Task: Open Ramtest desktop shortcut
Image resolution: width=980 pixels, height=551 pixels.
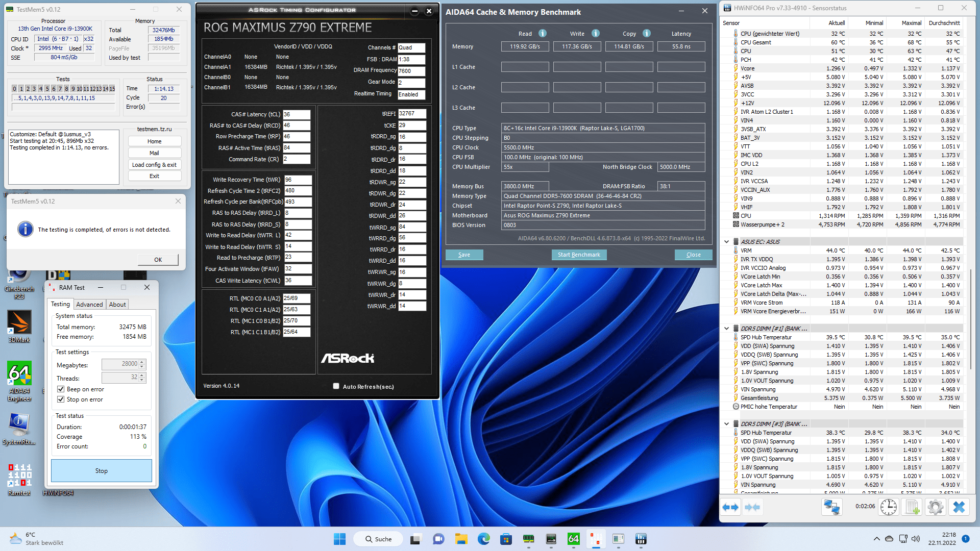Action: (x=19, y=480)
